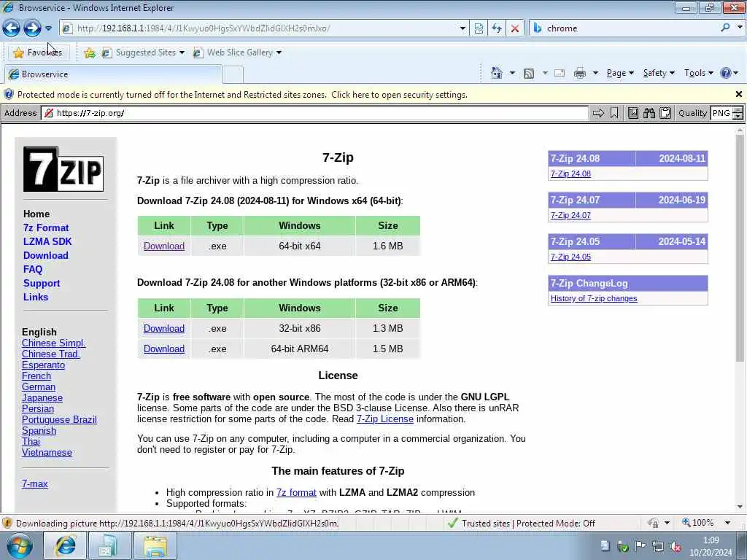Click the network tray icon
The height and width of the screenshot is (560, 747).
click(658, 547)
